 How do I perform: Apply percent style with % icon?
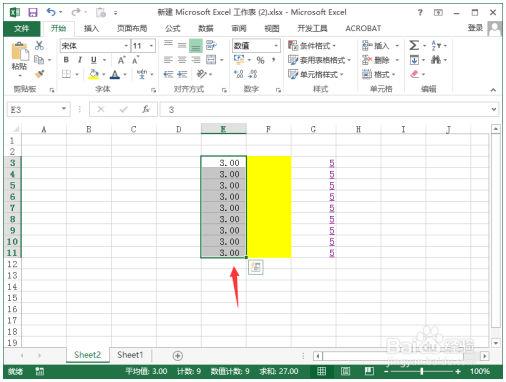pyautogui.click(x=260, y=60)
